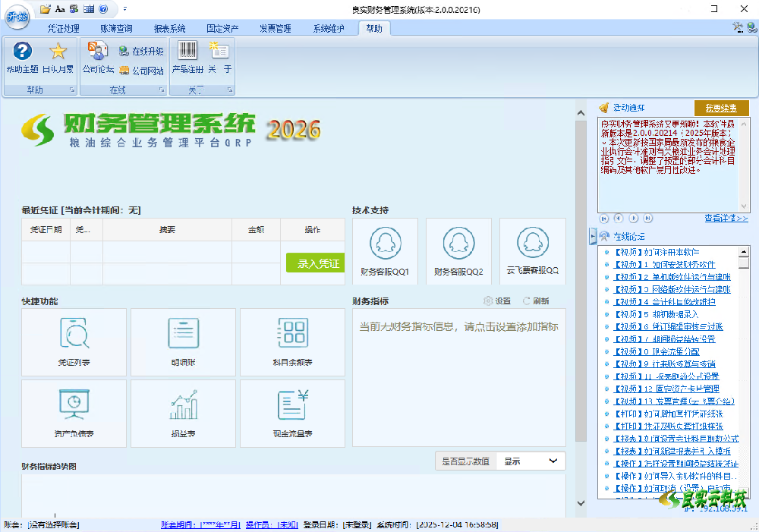Open the 现金流量表 cash flow shortcut
The height and width of the screenshot is (532, 759).
tap(292, 414)
